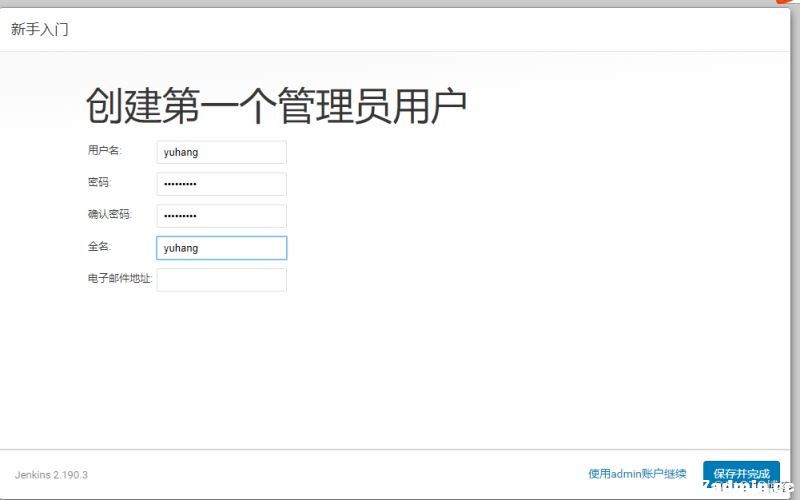Click 使用admin账户继续 link
The width and height of the screenshot is (800, 500).
coord(637,474)
